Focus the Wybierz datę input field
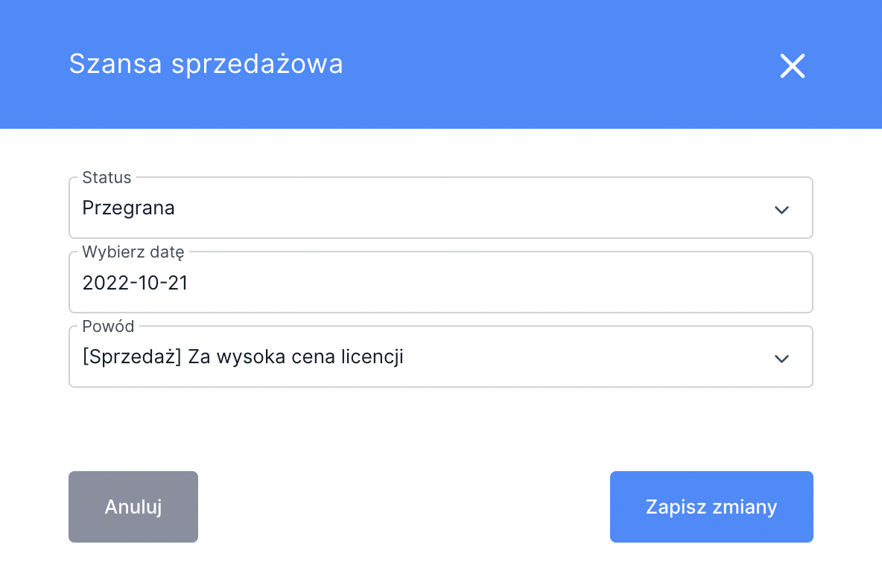Image resolution: width=882 pixels, height=588 pixels. 440,283
